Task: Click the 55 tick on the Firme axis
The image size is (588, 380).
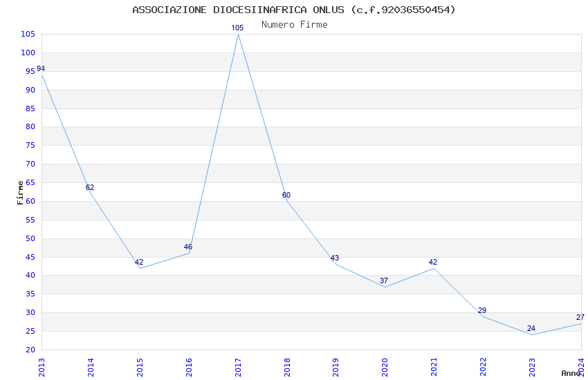Action: (x=30, y=220)
